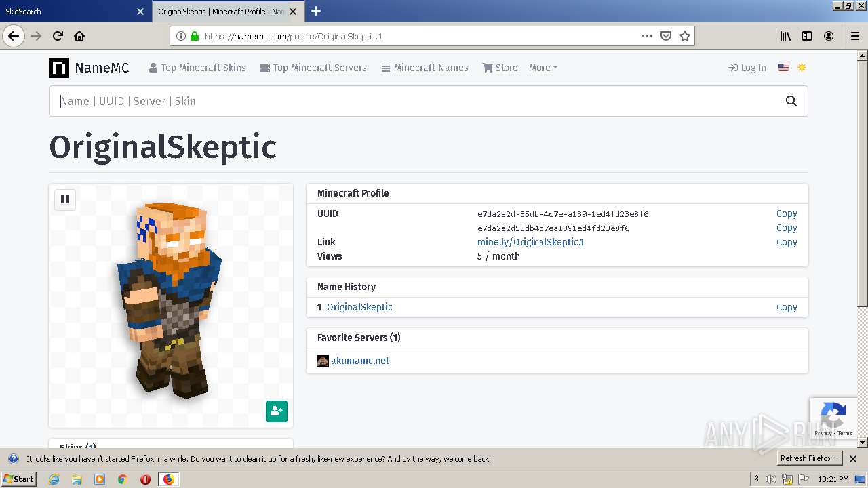Save page to Pocket

point(666,36)
